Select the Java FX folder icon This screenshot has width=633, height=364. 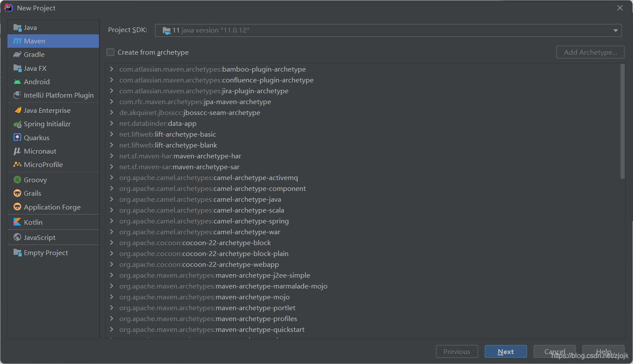click(x=17, y=68)
